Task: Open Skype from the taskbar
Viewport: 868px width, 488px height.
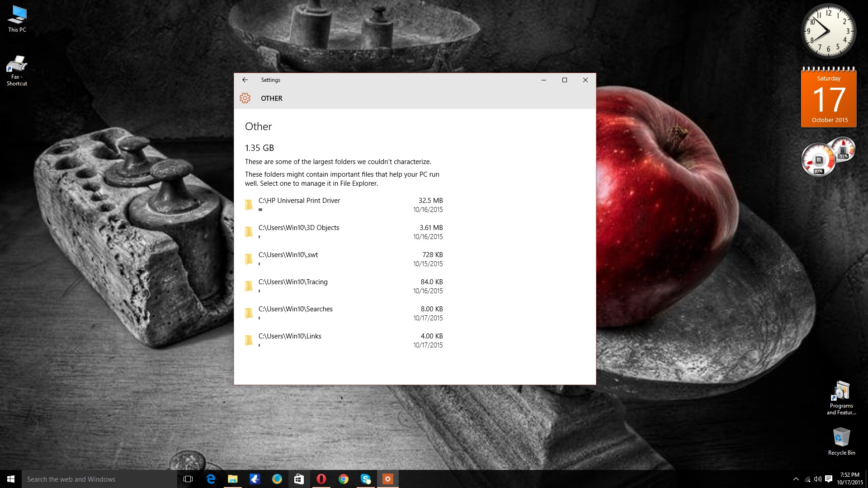Action: click(x=365, y=479)
